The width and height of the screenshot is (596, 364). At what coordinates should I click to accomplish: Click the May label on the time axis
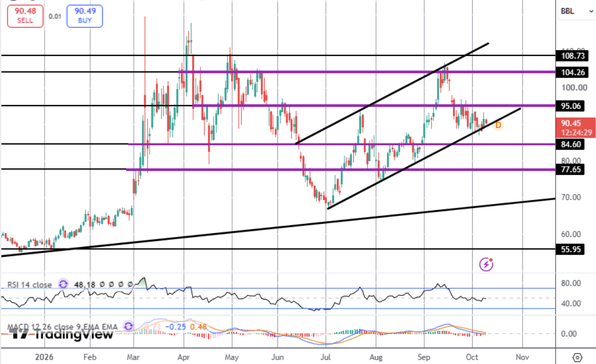click(232, 357)
